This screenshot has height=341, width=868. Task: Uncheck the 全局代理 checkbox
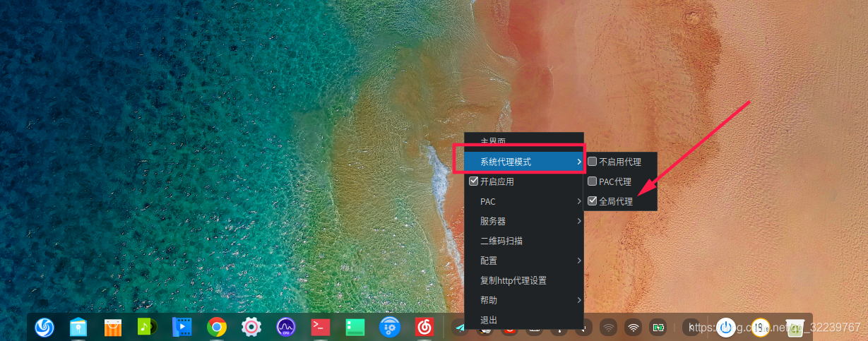point(593,201)
